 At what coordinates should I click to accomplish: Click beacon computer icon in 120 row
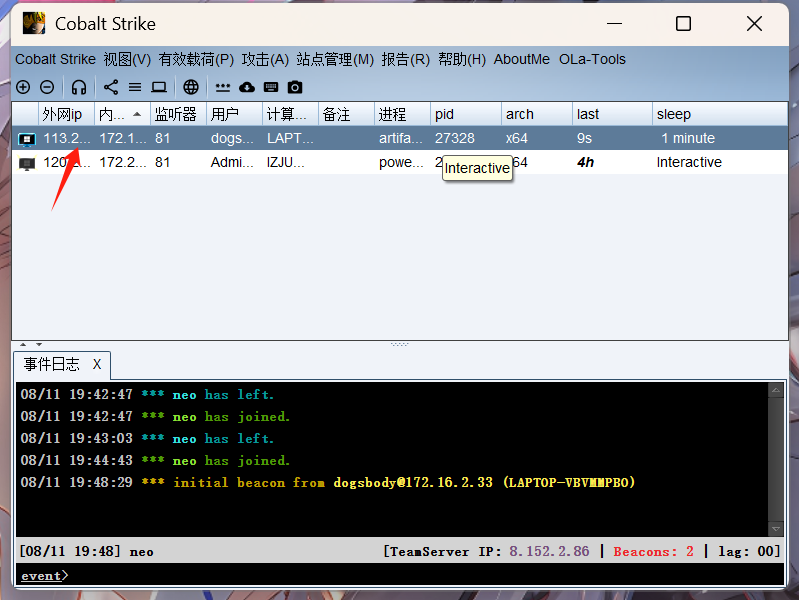coord(27,163)
